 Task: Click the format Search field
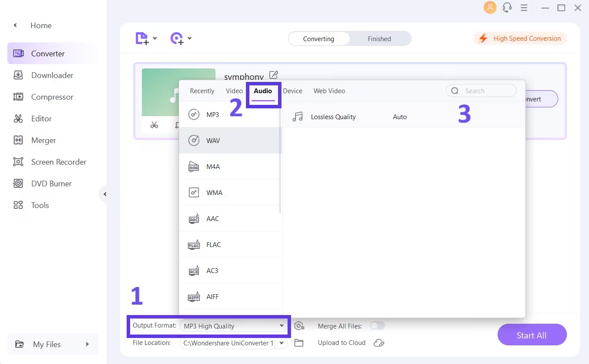481,91
